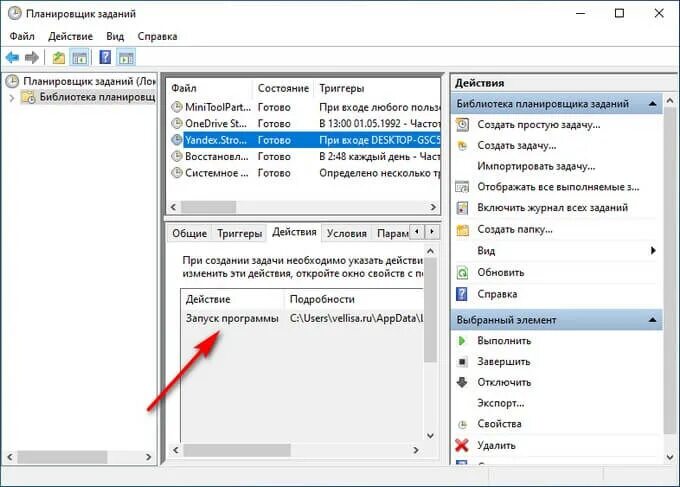
Task: Sort by the Состояние column header
Action: (283, 88)
